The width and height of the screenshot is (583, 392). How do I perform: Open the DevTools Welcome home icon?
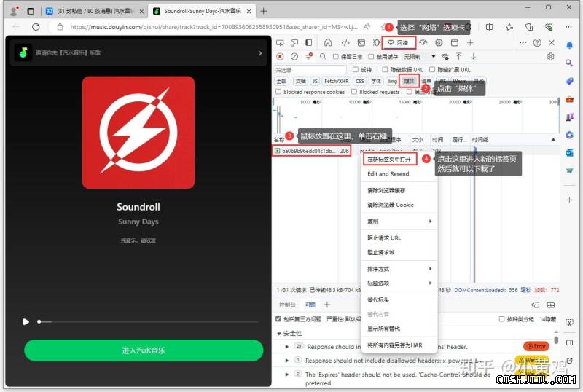(327, 43)
